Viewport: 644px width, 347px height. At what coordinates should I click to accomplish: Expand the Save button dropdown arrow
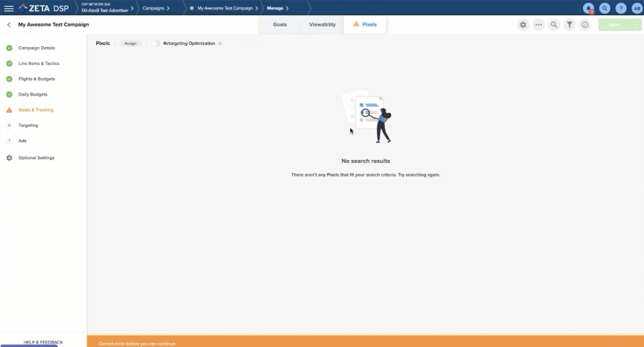pos(636,25)
